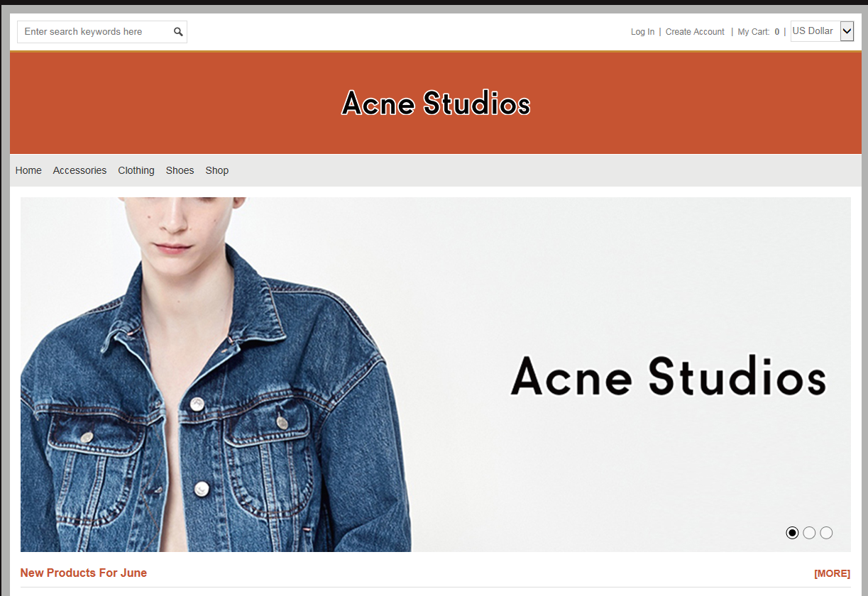The height and width of the screenshot is (596, 868).
Task: Open the Shoes menu item
Action: tap(180, 170)
